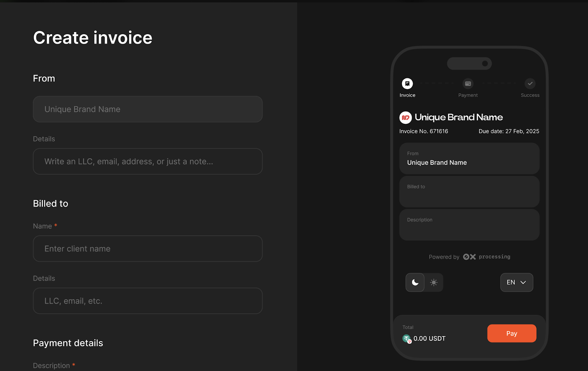Click the USDT Tether coin icon

406,338
